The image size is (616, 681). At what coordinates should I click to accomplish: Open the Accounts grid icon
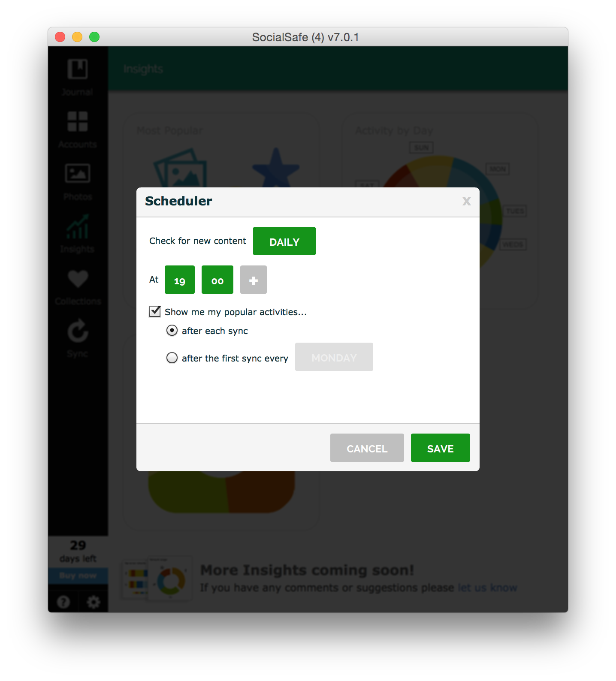coord(78,121)
